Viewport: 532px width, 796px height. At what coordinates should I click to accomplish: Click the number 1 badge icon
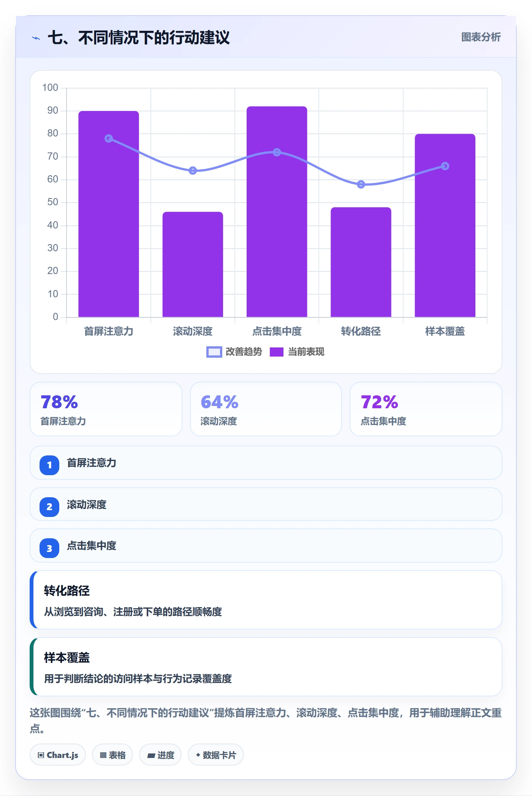click(x=49, y=465)
